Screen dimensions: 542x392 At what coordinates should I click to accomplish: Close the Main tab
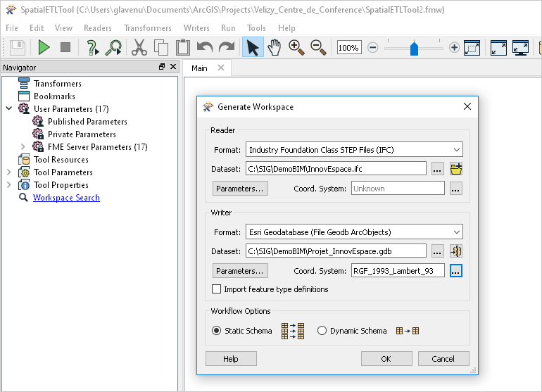(221, 68)
